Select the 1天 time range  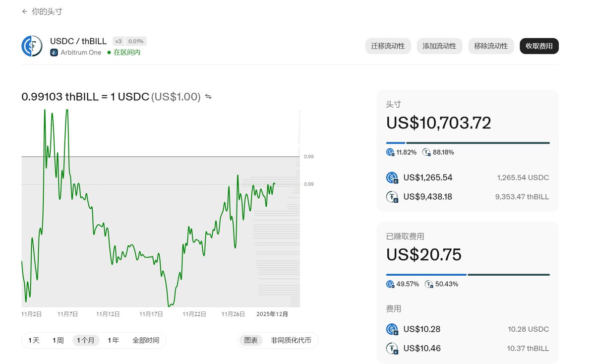pos(34,340)
